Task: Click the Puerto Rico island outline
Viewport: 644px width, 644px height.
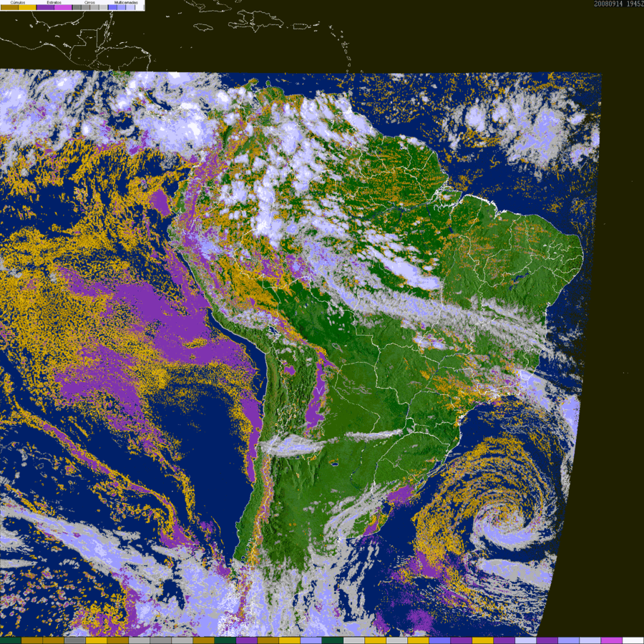Action: (x=301, y=26)
